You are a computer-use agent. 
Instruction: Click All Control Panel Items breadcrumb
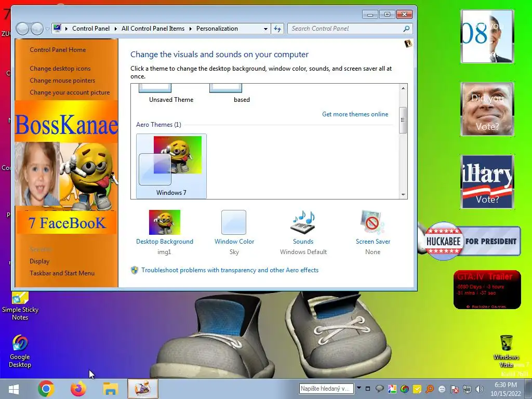(x=153, y=29)
